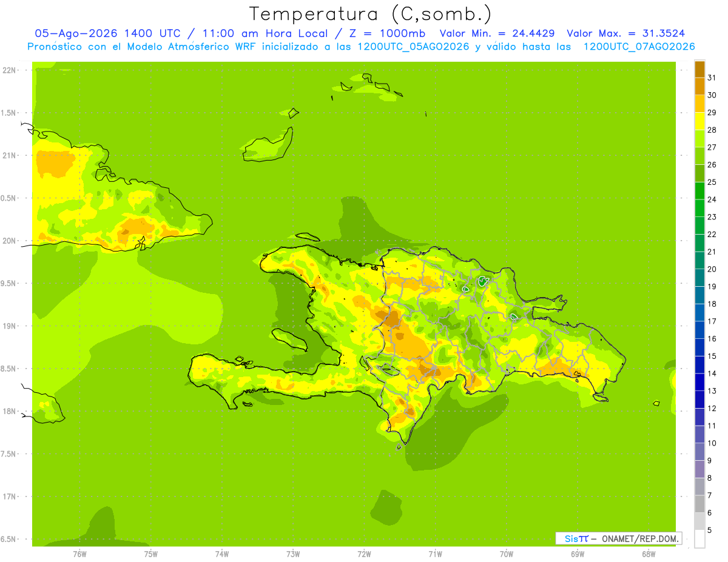Click the purple swatch between 8 and 9
The height and width of the screenshot is (562, 728).
(x=699, y=469)
